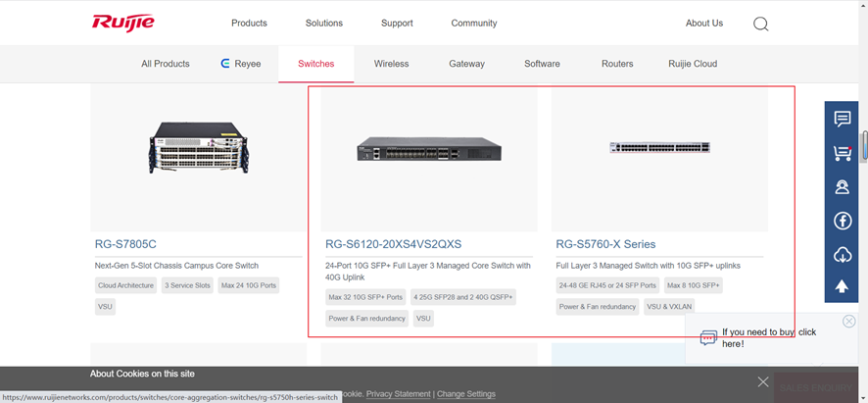
Task: Open the Facebook sidebar icon
Action: click(x=842, y=222)
